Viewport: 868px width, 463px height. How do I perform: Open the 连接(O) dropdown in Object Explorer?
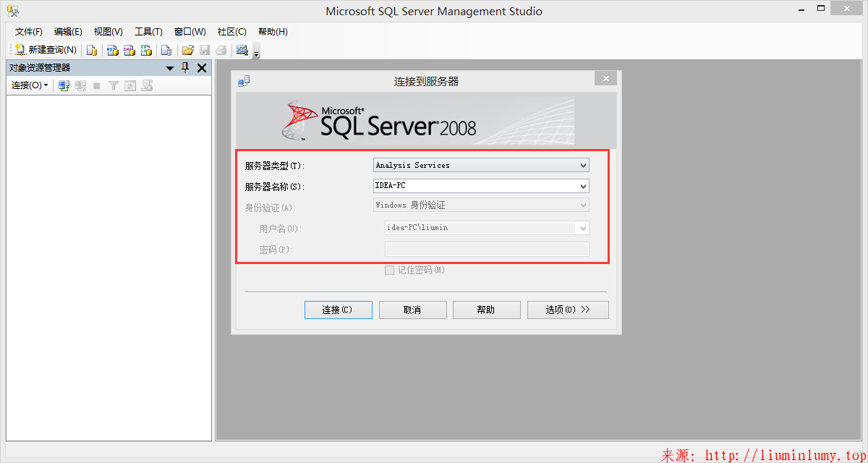click(x=30, y=85)
